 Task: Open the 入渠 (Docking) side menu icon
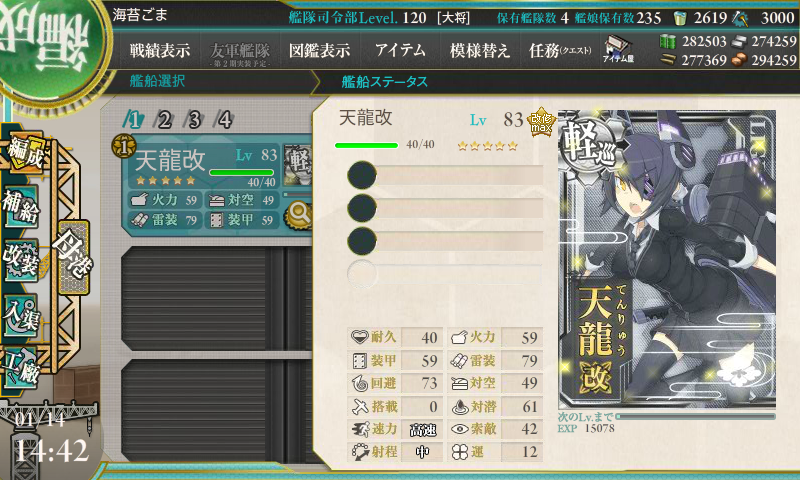point(21,316)
